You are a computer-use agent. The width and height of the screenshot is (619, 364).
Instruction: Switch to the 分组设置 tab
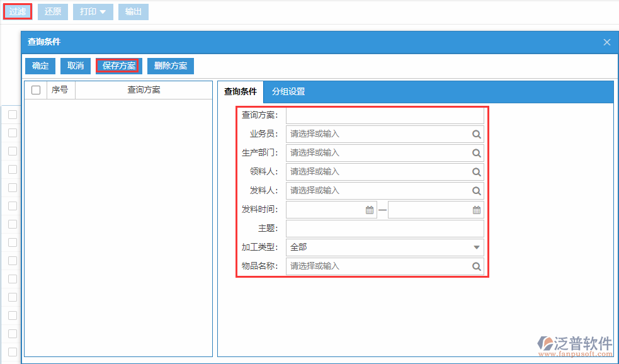[x=288, y=91]
